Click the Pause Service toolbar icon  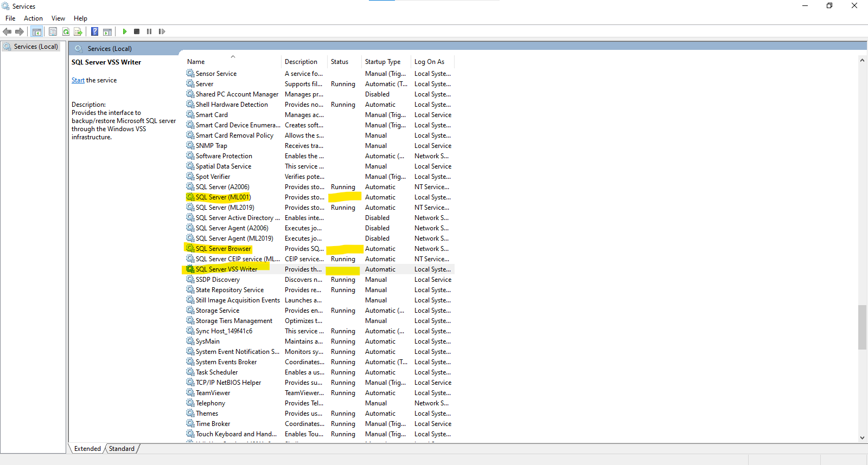[x=149, y=31]
